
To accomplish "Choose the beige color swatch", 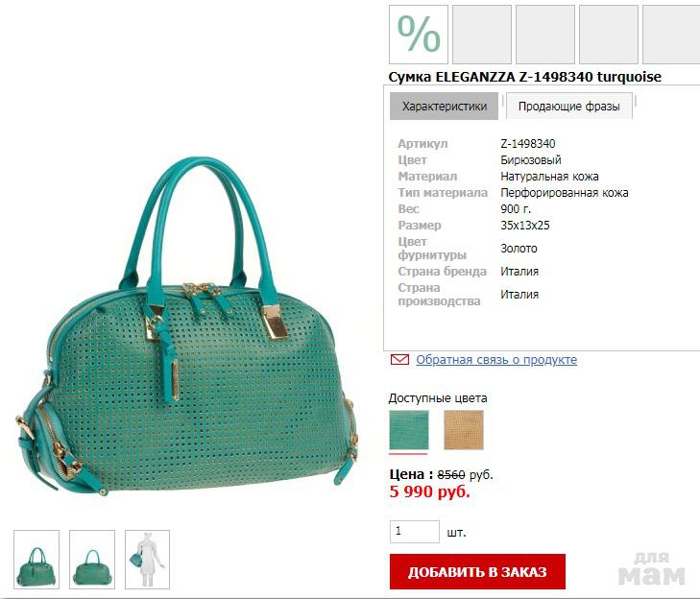I will point(464,430).
